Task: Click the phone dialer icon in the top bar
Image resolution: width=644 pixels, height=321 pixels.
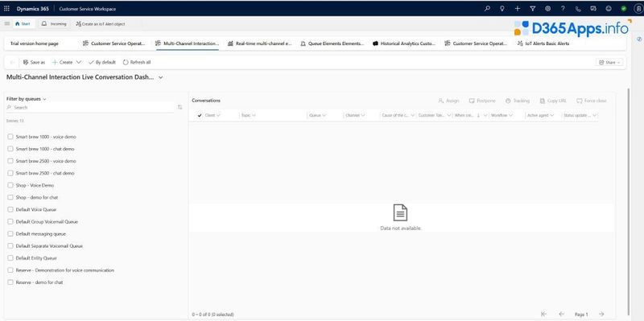Action: [x=578, y=9]
